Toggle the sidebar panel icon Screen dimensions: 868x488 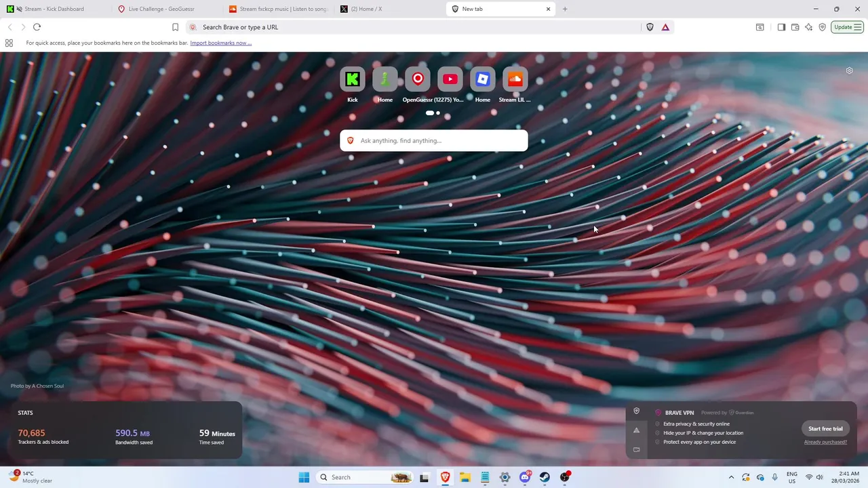[x=781, y=27]
